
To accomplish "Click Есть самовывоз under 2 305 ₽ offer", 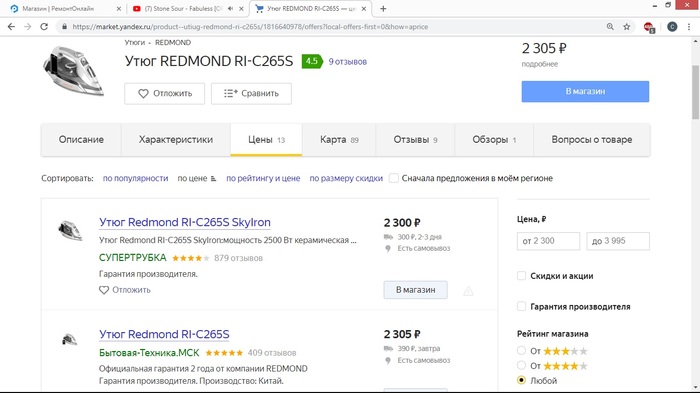I will [424, 360].
